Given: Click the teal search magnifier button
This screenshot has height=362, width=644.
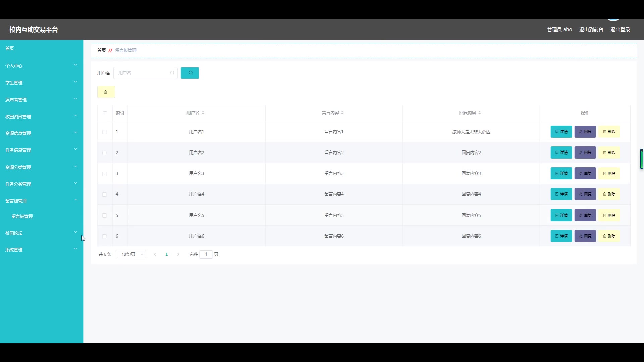Looking at the screenshot, I should (x=190, y=73).
